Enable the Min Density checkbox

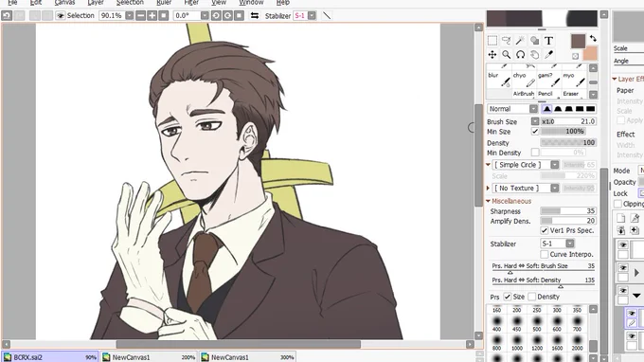pyautogui.click(x=535, y=153)
